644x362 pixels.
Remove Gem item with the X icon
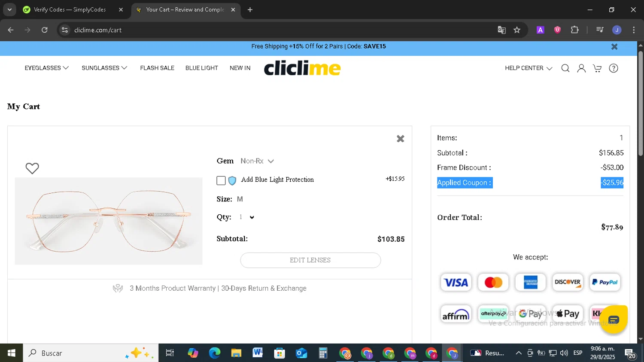401,139
